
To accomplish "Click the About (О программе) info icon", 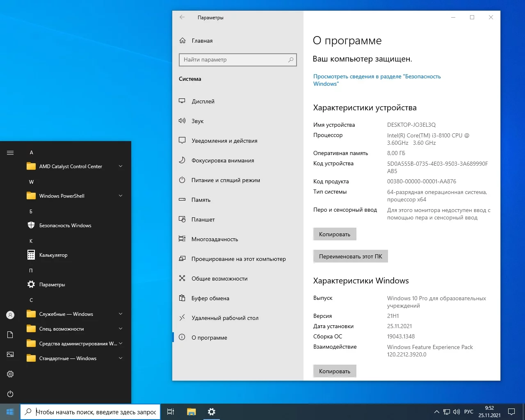I will (182, 337).
